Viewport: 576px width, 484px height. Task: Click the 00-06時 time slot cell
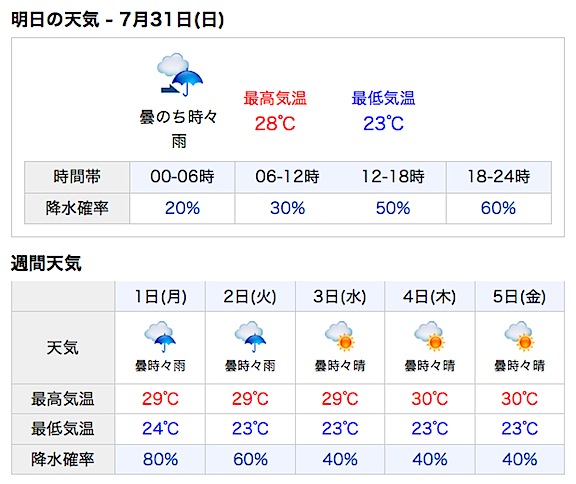(182, 177)
